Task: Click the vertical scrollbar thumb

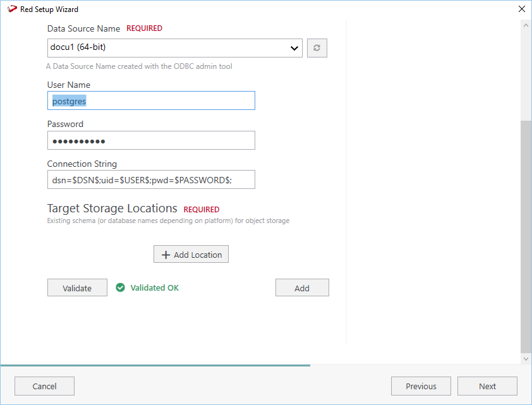Action: [x=526, y=234]
